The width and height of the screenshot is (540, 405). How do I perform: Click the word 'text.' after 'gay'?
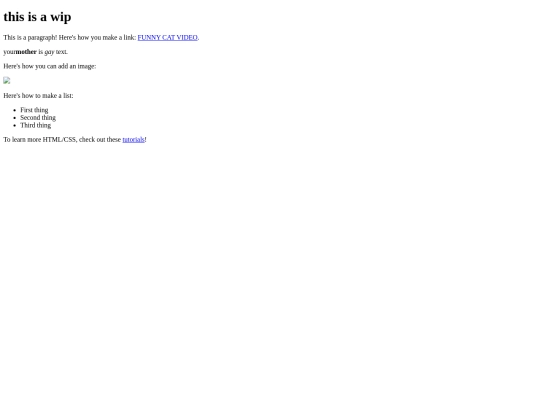pos(62,52)
